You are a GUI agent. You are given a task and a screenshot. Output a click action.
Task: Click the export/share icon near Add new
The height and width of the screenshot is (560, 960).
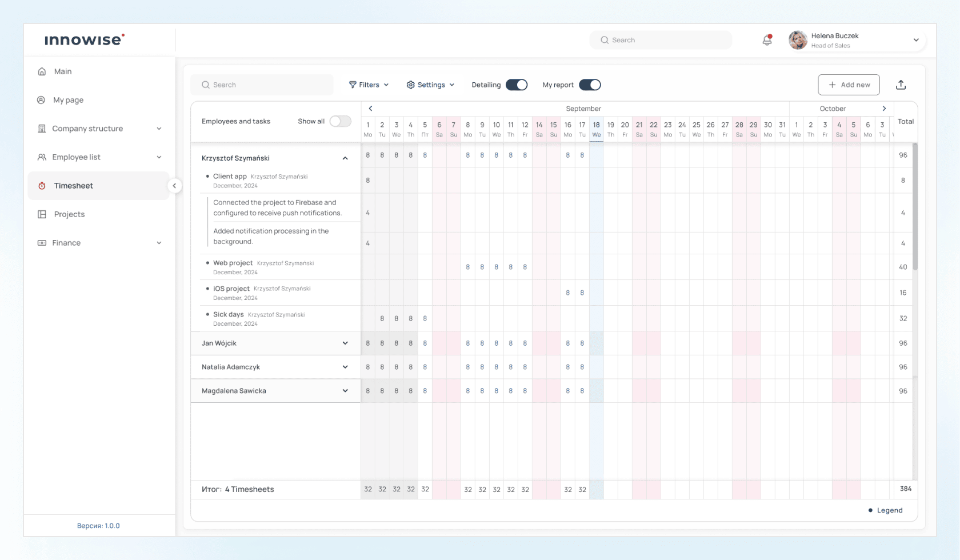901,85
